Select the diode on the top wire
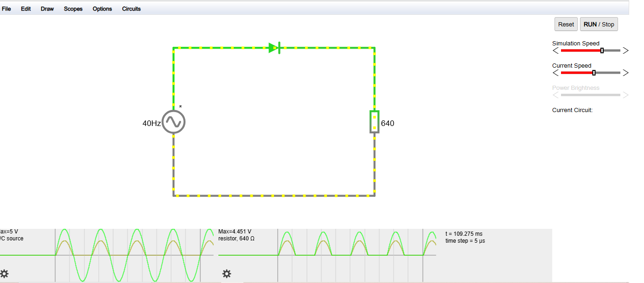 tap(274, 48)
